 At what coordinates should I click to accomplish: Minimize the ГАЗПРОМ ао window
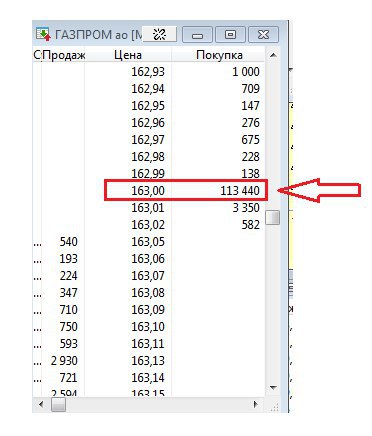point(197,35)
